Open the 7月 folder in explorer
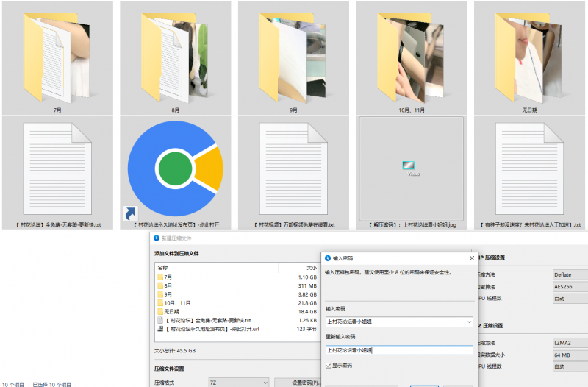Viewport: 588px width, 387px height. point(57,54)
